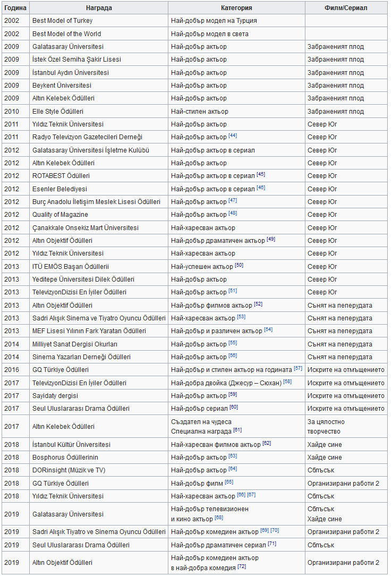392x576 pixels.
Task: Click Milliyet Sanat Dergisi Okurları cell
Action: (x=99, y=344)
